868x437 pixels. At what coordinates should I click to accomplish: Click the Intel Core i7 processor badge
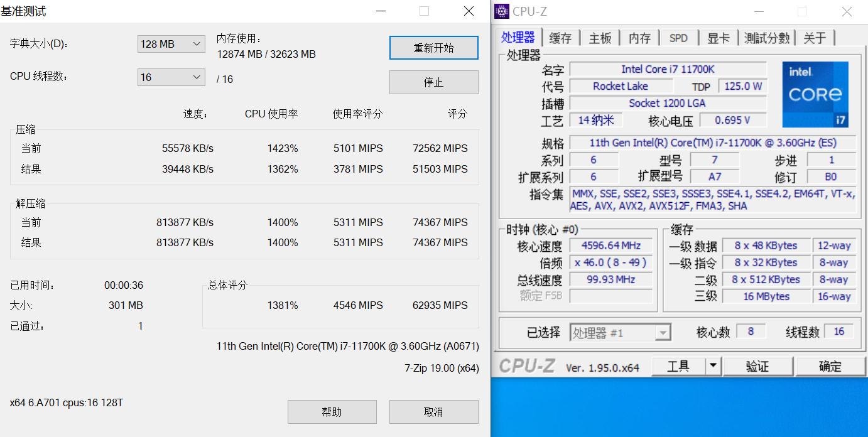coord(815,94)
